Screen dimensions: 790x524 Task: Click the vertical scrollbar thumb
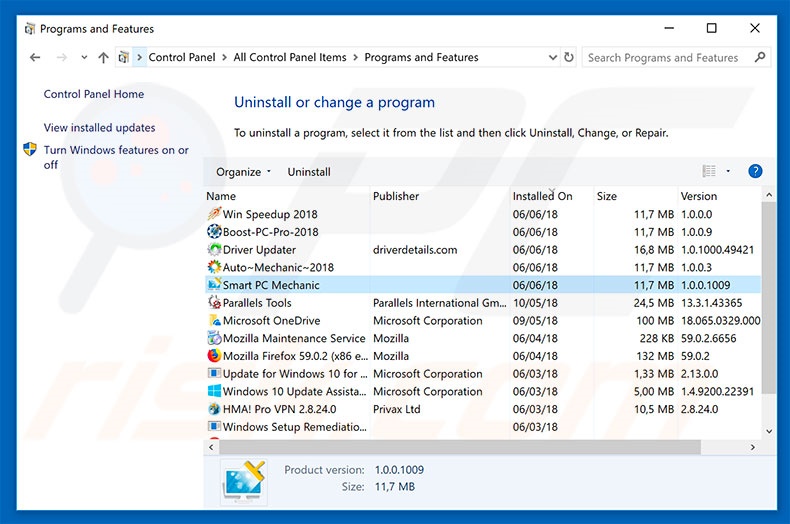768,297
